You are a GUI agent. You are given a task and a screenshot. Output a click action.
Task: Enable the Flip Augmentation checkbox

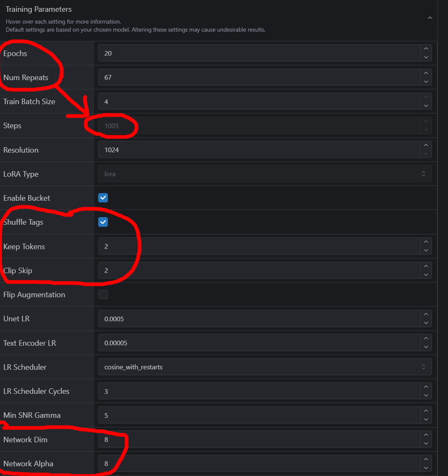(x=103, y=294)
